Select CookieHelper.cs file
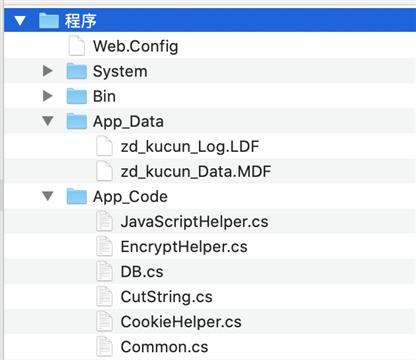Screen dimensions: 416x360 pyautogui.click(x=181, y=322)
